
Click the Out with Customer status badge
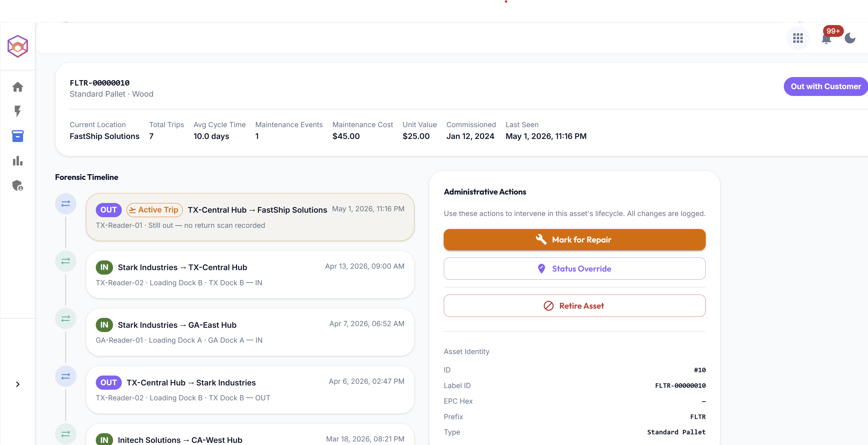click(x=825, y=86)
